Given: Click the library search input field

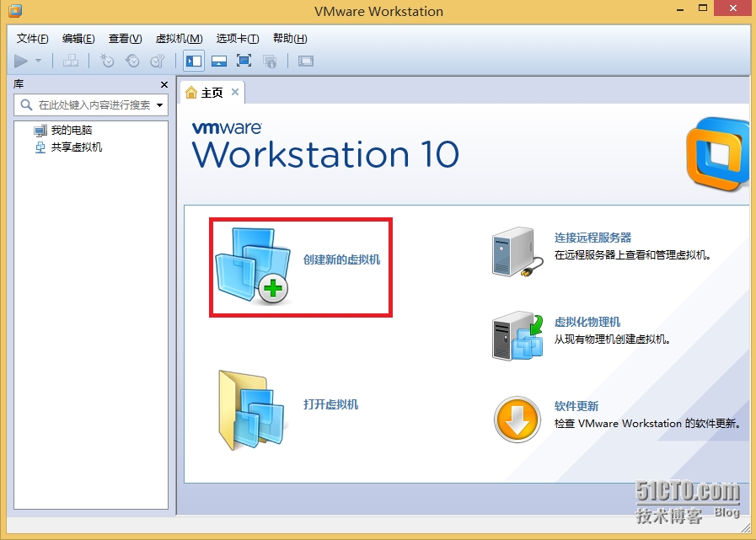Looking at the screenshot, I should pos(91,104).
